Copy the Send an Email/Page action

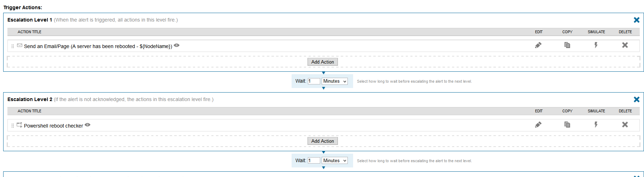[x=567, y=45]
